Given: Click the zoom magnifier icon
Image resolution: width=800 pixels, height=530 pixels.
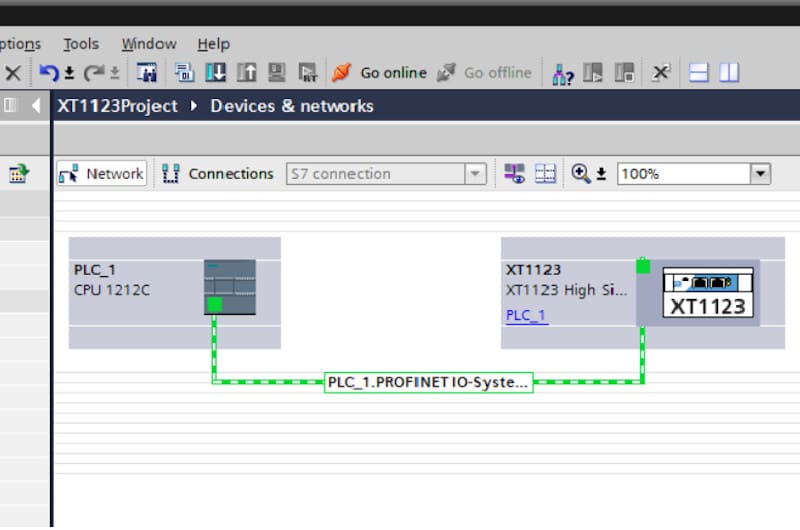Looking at the screenshot, I should (x=581, y=173).
